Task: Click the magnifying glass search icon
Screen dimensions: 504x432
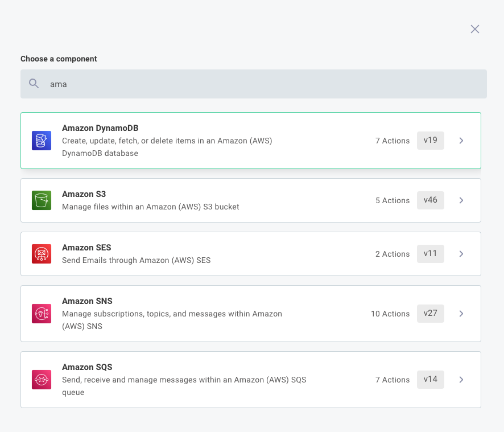Action: click(34, 84)
